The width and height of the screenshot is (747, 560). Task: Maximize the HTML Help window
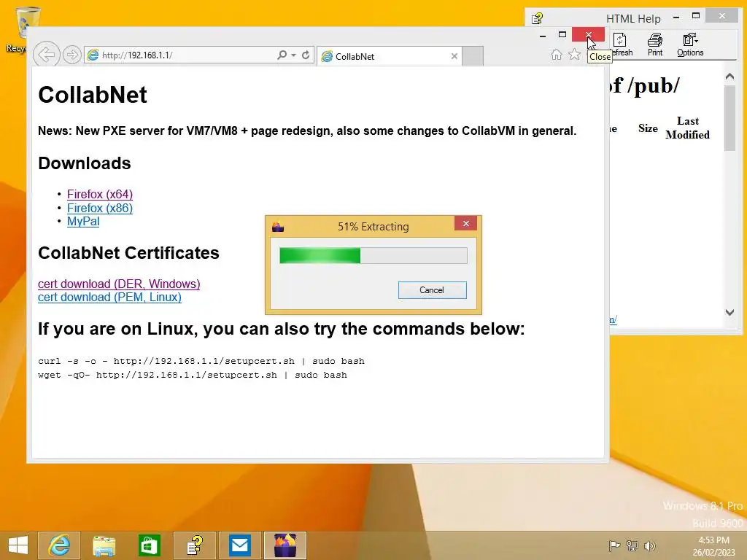695,16
